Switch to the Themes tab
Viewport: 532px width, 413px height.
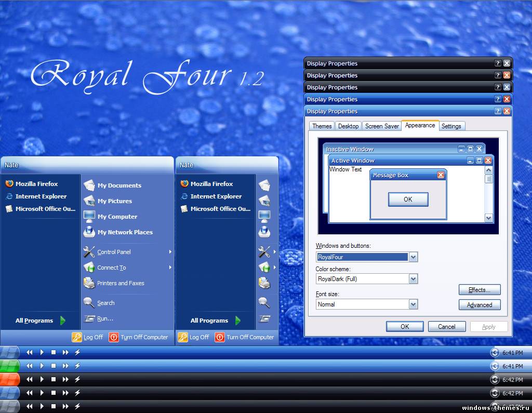(x=322, y=126)
